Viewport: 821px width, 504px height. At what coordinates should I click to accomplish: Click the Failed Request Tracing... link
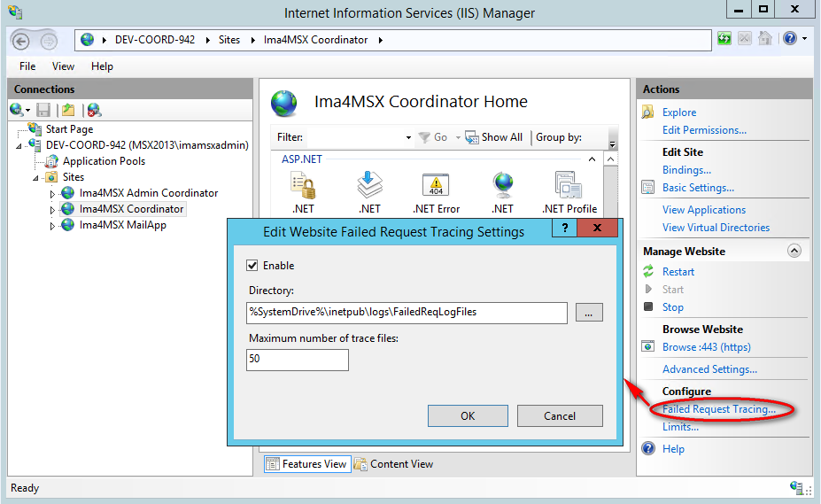tap(719, 408)
